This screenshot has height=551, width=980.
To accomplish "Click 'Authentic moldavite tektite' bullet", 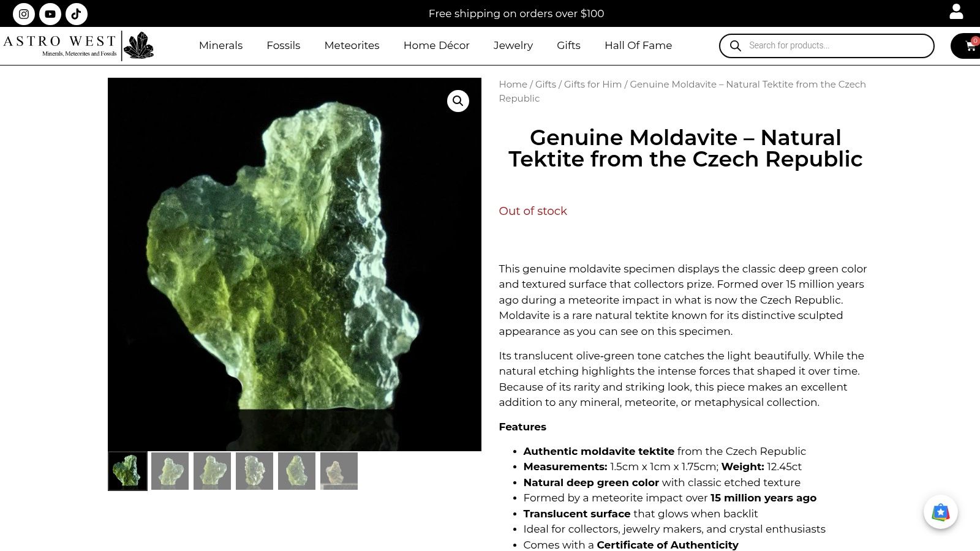I will point(598,451).
